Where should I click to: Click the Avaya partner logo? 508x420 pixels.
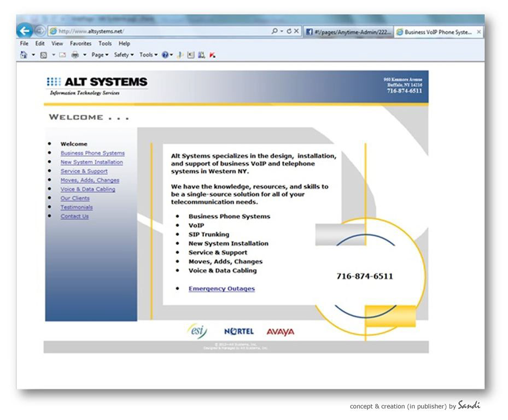(281, 332)
